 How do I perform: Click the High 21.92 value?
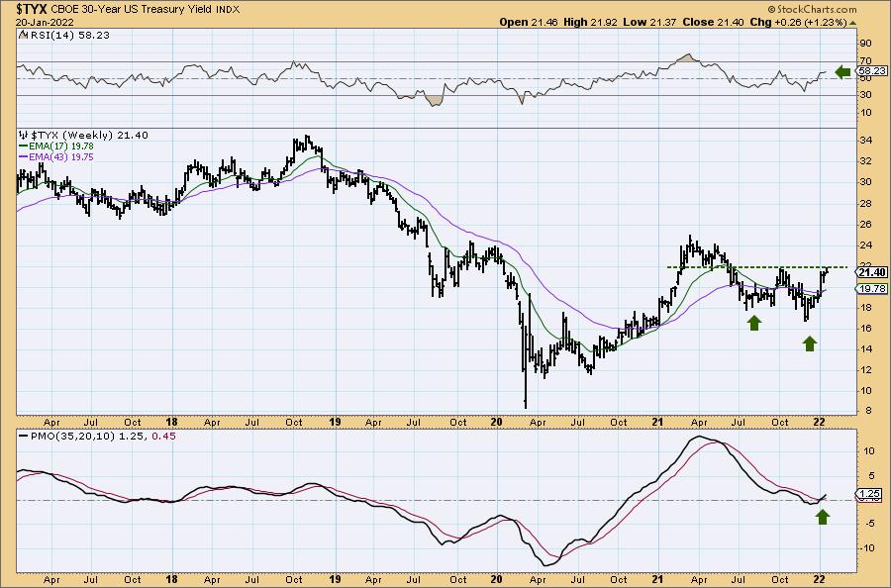click(x=591, y=22)
